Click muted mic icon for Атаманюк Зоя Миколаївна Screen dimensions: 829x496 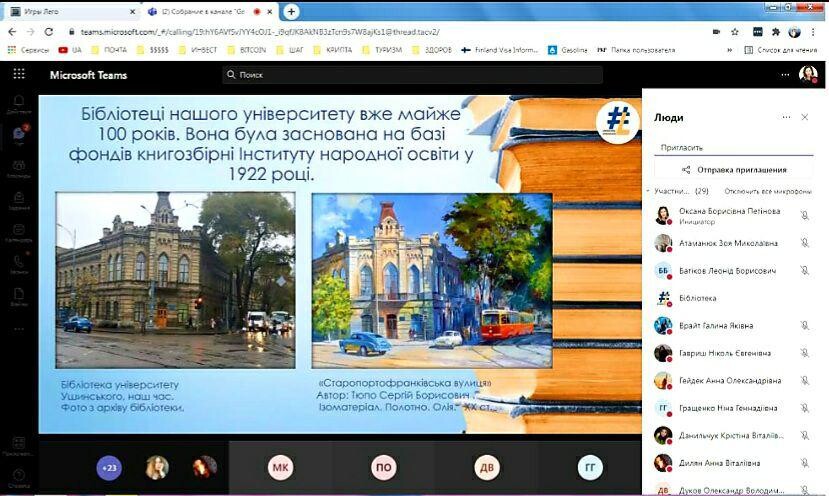pyautogui.click(x=804, y=243)
